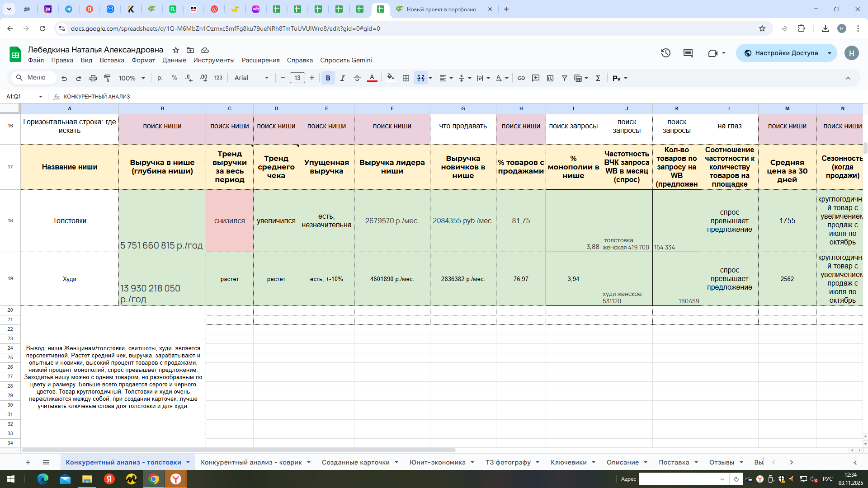Click the font size input field
The width and height of the screenshot is (868, 488).
(x=297, y=78)
